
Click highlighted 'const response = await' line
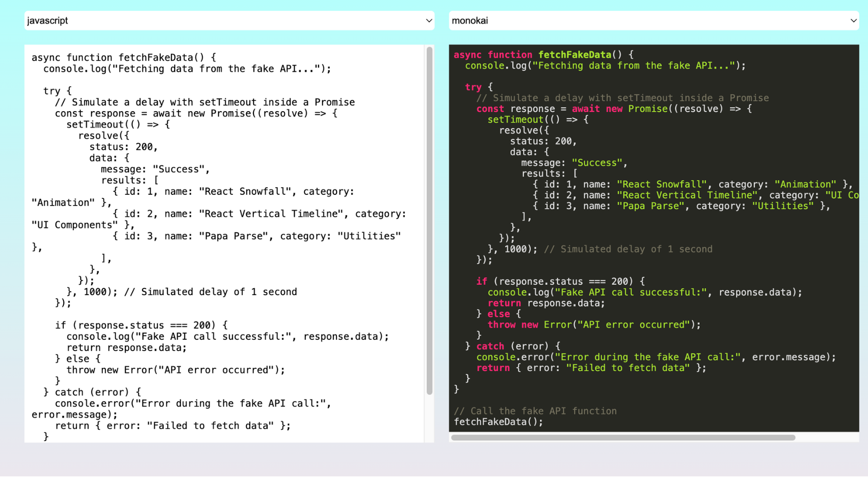click(x=614, y=109)
